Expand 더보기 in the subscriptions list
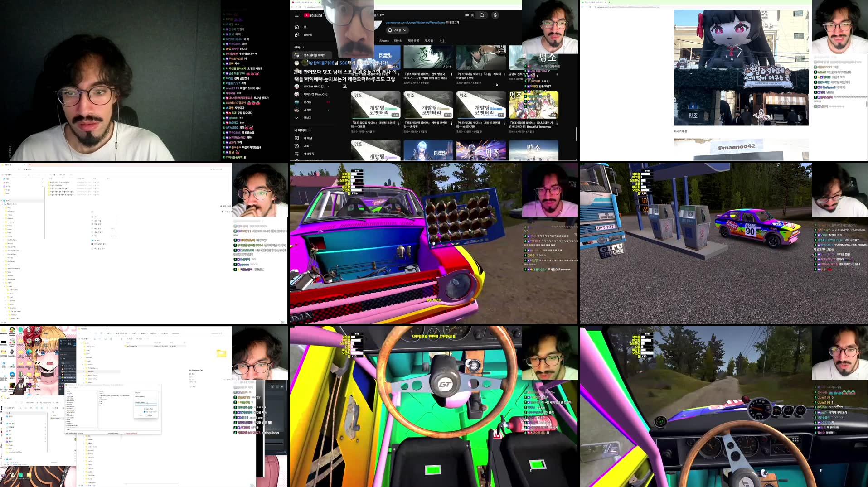This screenshot has width=868, height=487. click(x=304, y=118)
